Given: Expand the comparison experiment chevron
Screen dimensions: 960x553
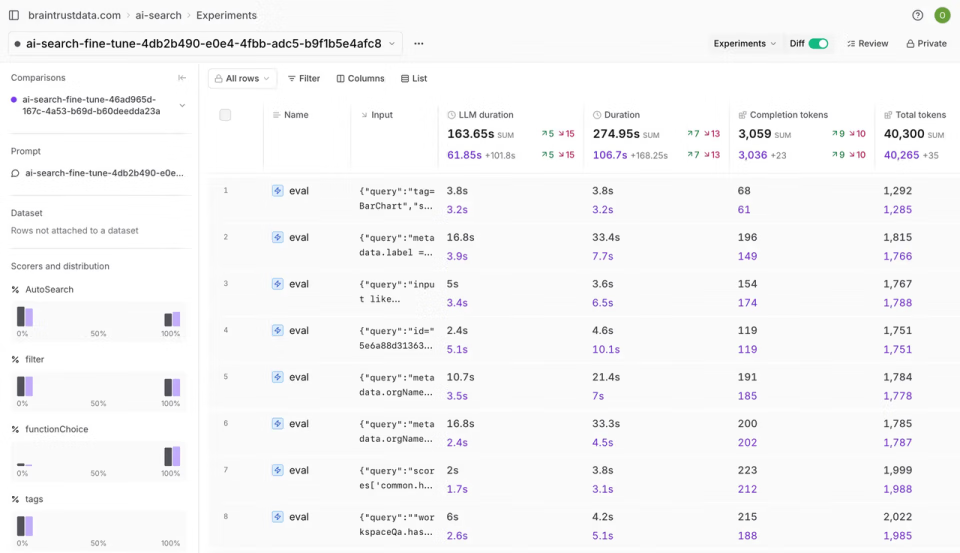Looking at the screenshot, I should (x=182, y=105).
